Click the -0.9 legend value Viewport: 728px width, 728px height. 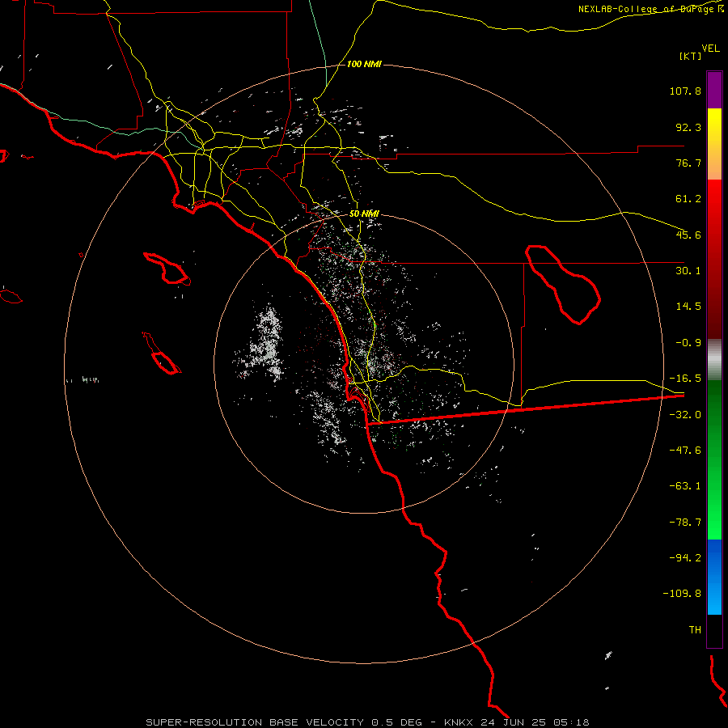(688, 343)
